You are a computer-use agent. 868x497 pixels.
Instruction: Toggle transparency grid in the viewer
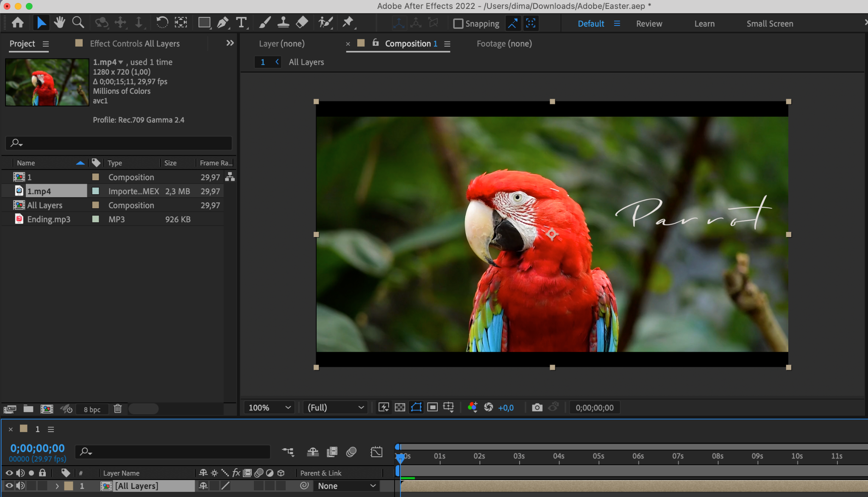click(x=400, y=408)
